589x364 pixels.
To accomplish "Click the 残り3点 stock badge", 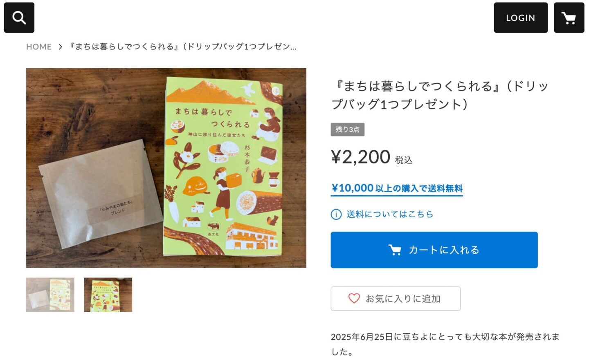I will pyautogui.click(x=347, y=130).
